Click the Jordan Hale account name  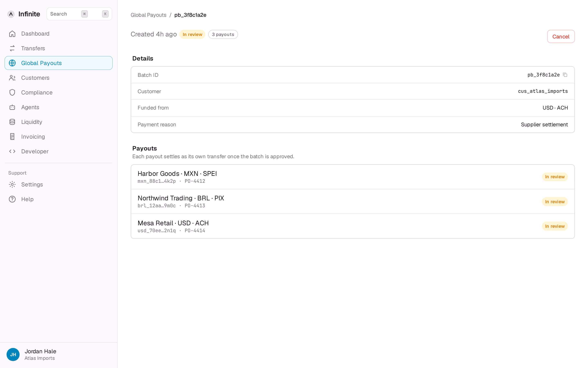40,351
